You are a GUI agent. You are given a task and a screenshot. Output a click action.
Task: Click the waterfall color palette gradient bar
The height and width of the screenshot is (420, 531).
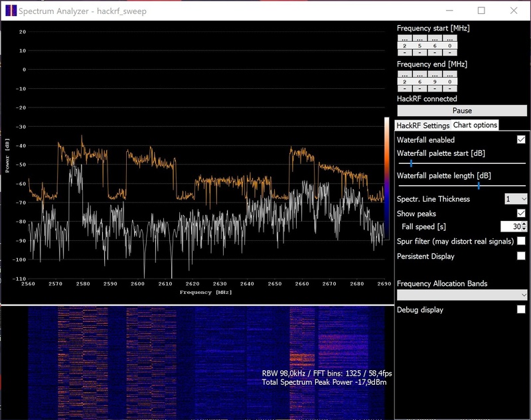point(386,178)
